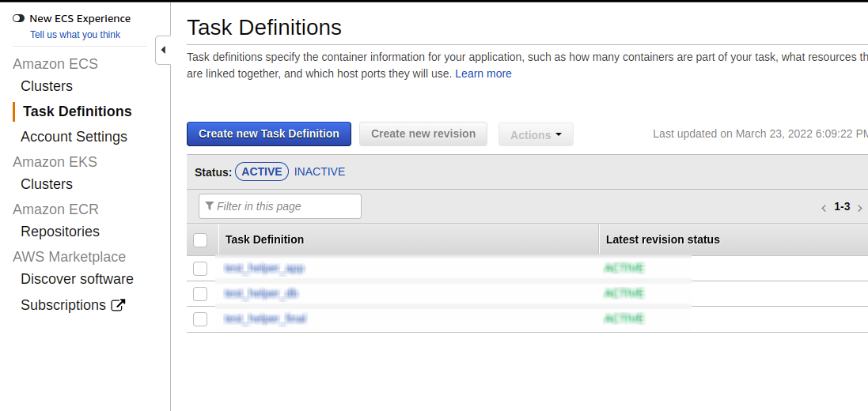Check the select-all checkbox in table header

pos(200,239)
